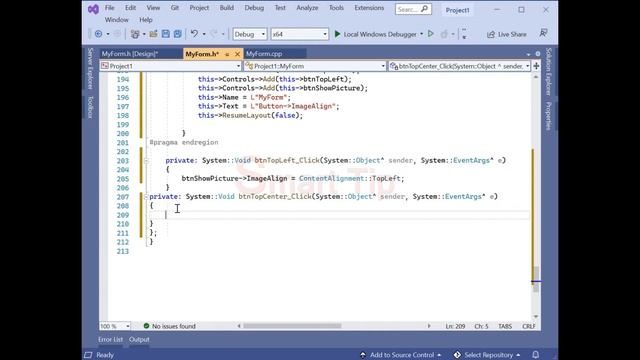Open the feedback icon beside Live Share
640x360 pixels.
(543, 33)
